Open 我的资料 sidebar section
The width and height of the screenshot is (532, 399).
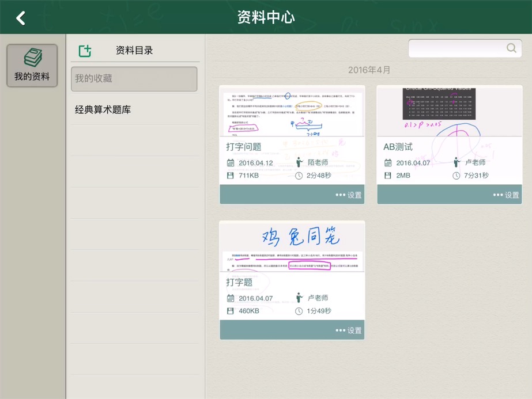tap(32, 65)
